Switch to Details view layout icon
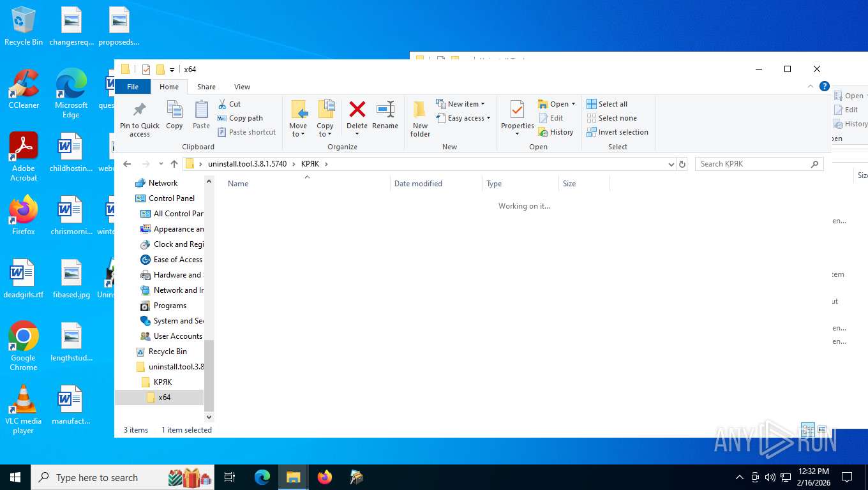 tap(808, 429)
